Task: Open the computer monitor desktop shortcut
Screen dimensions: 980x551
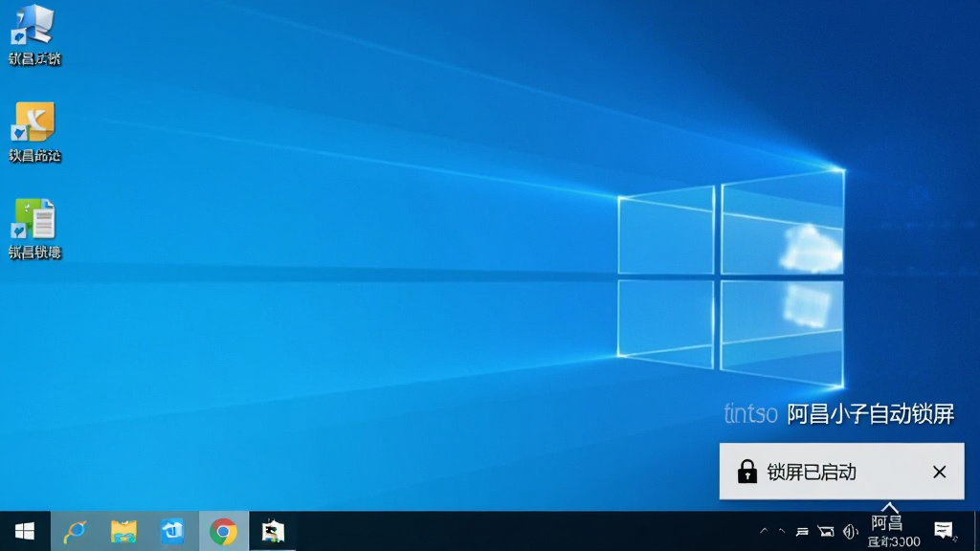Action: (34, 35)
